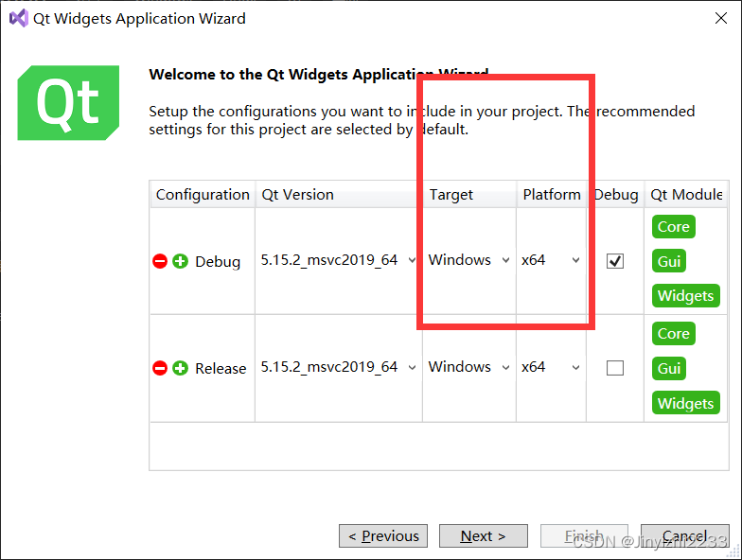Click the Qt Version column header
This screenshot has height=560, width=742.
339,195
